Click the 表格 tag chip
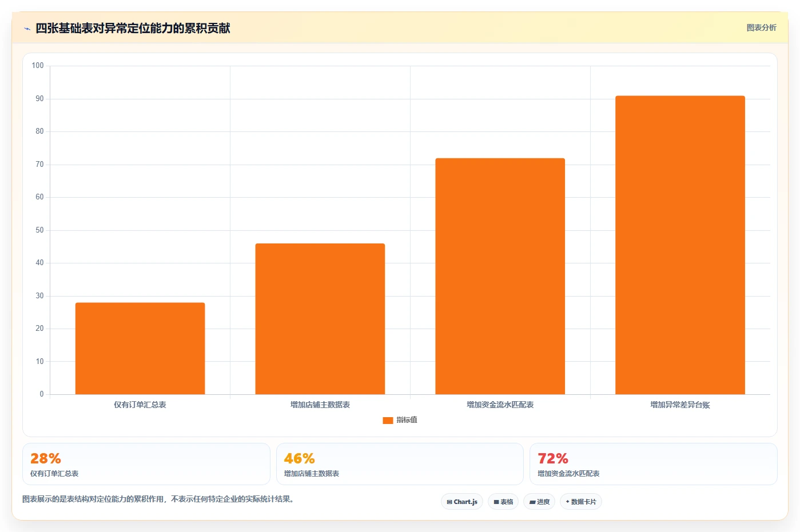Image resolution: width=800 pixels, height=532 pixels. (503, 502)
